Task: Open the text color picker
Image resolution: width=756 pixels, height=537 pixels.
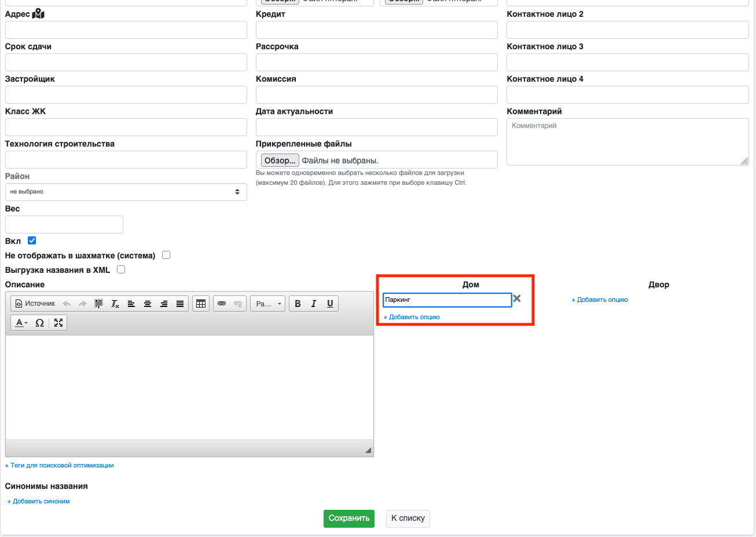Action: [x=21, y=323]
